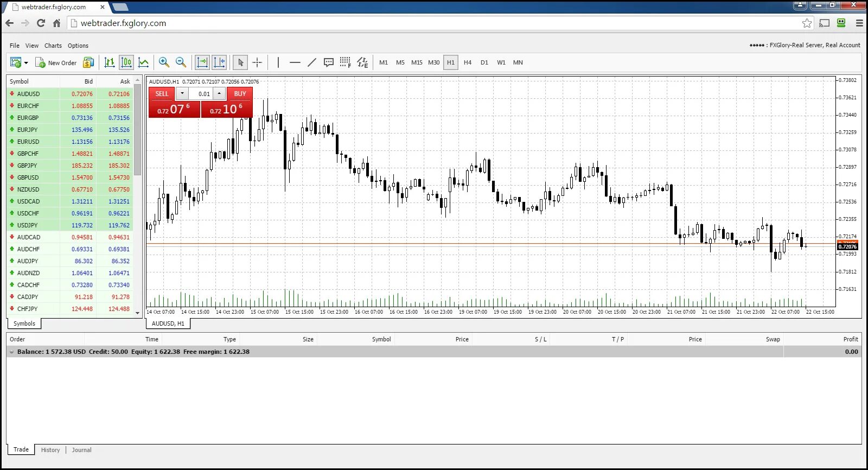Collapse the account balance row arrow
Image resolution: width=868 pixels, height=470 pixels.
(x=11, y=352)
